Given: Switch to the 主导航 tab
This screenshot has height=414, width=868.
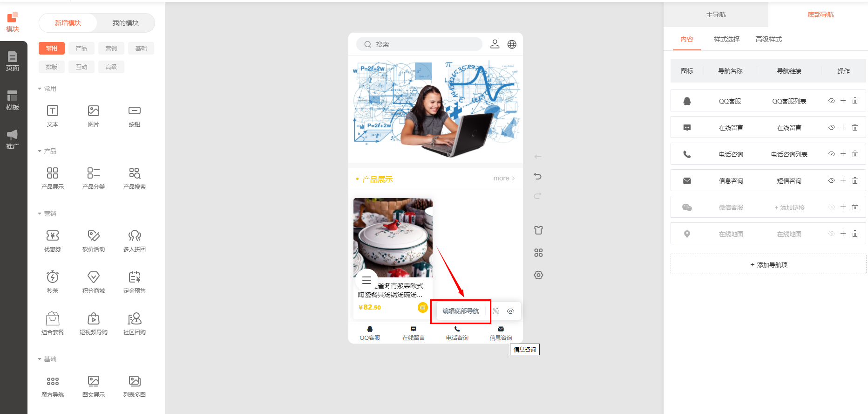Looking at the screenshot, I should tap(716, 14).
